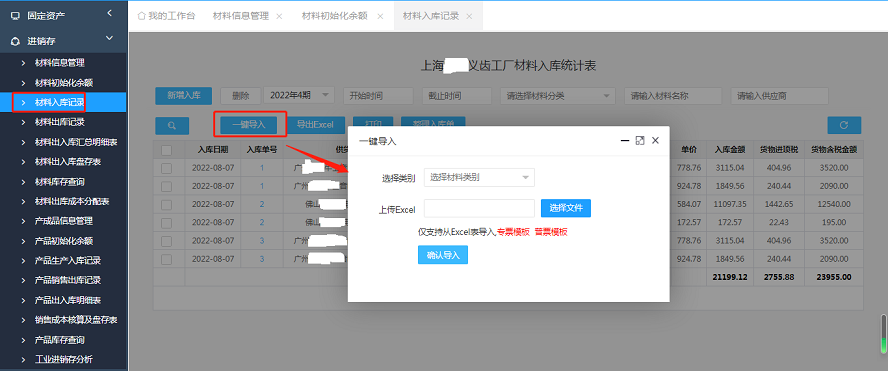Screen dimensions: 888x371
Task: Open the 选择材料类别 dropdown in dialog
Action: tap(479, 177)
